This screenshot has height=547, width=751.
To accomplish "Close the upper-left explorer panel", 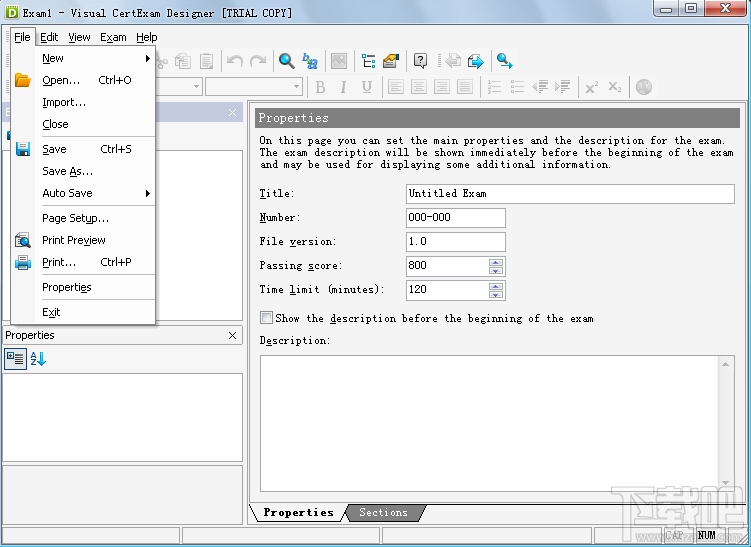I will click(232, 113).
